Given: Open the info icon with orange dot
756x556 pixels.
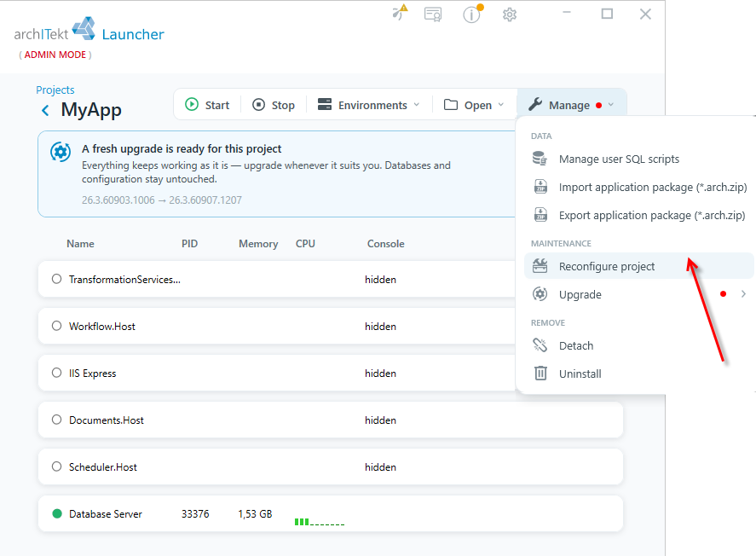Looking at the screenshot, I should pos(472,14).
